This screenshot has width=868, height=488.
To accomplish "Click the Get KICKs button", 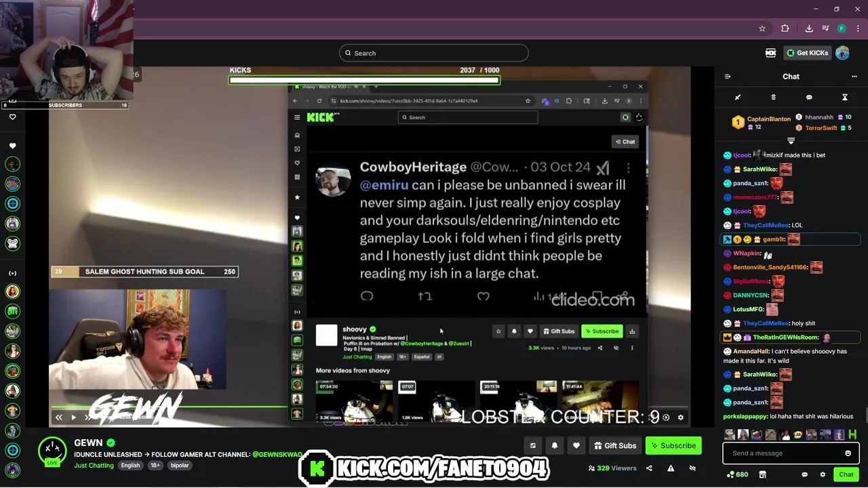I will click(x=807, y=53).
